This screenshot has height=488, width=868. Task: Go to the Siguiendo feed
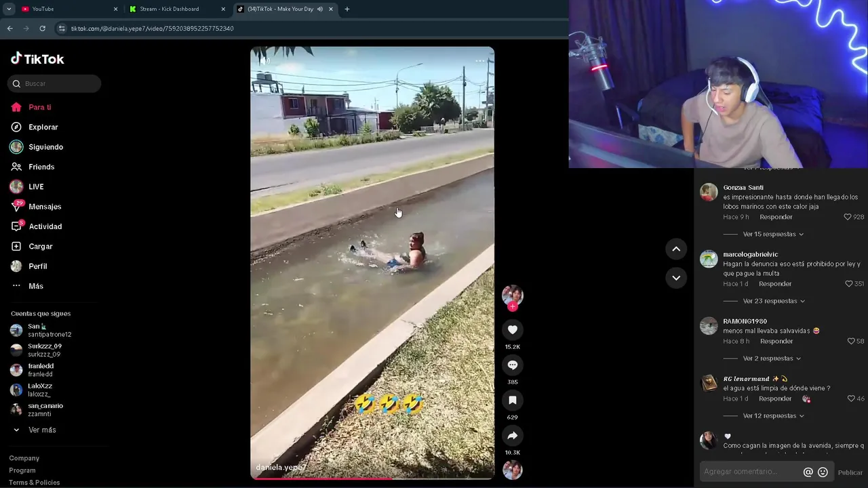click(x=37, y=147)
